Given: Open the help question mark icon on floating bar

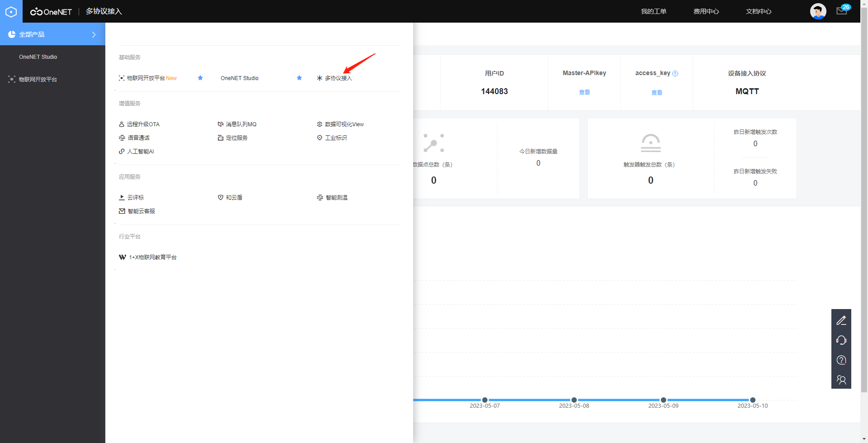Looking at the screenshot, I should click(x=841, y=360).
